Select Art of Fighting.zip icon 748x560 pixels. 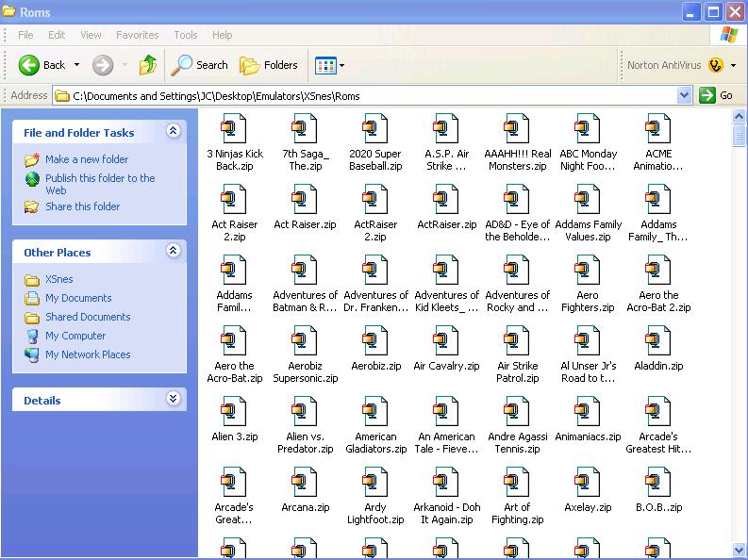[517, 482]
